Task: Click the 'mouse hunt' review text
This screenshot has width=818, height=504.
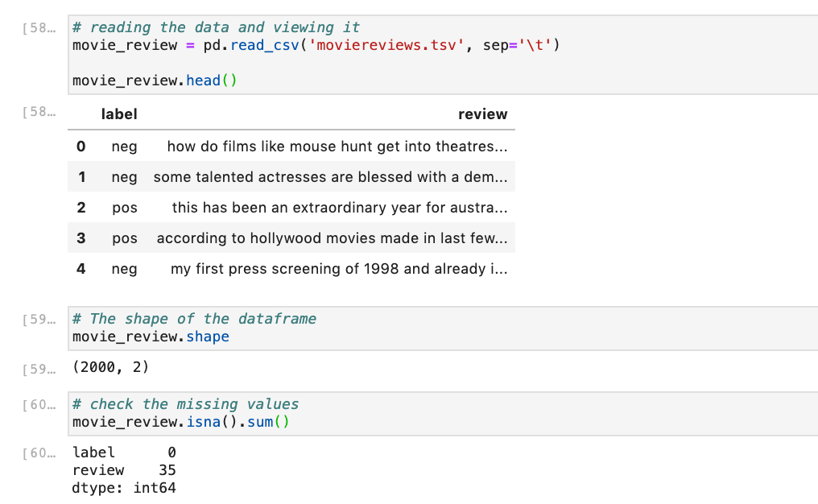Action: click(x=337, y=147)
